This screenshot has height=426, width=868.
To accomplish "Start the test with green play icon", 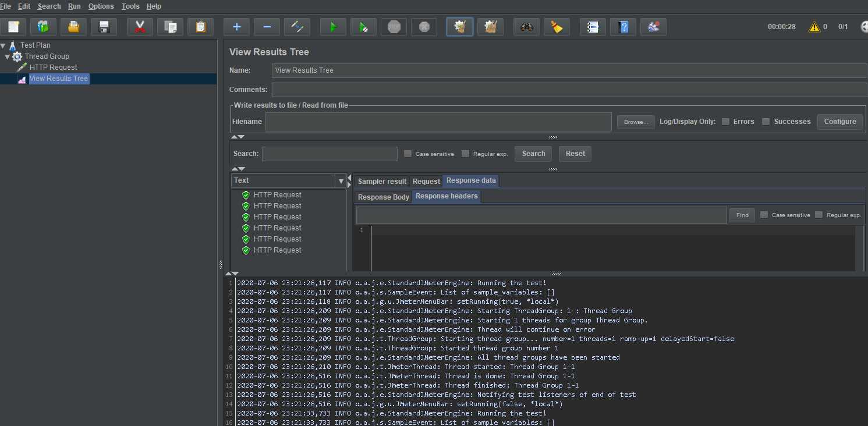I will 334,27.
